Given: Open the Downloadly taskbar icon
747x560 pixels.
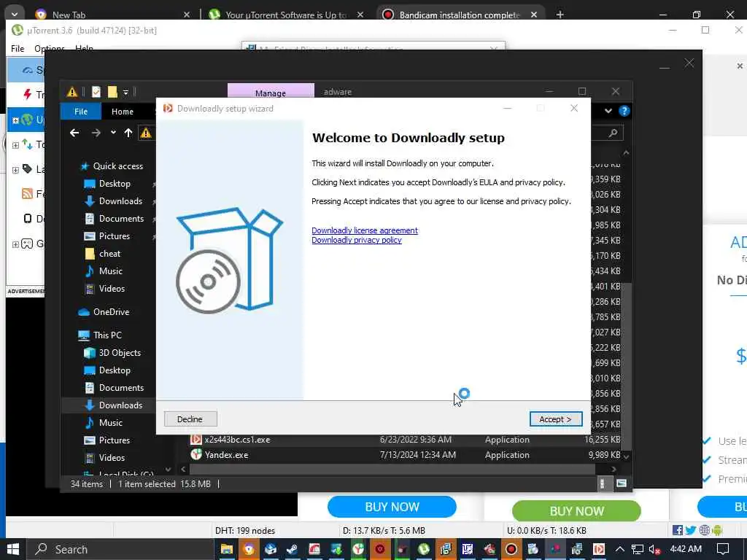Looking at the screenshot, I should [x=599, y=550].
